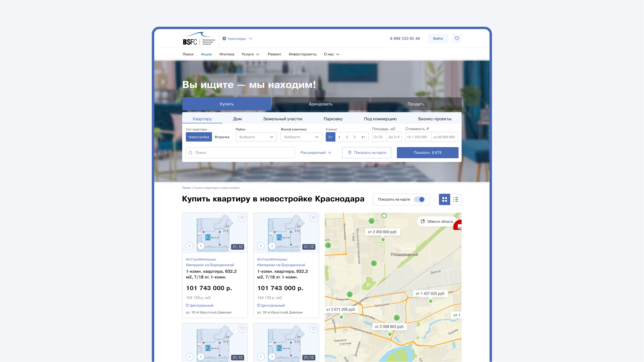Click Обвести область map button
The height and width of the screenshot is (362, 644).
pos(437,222)
